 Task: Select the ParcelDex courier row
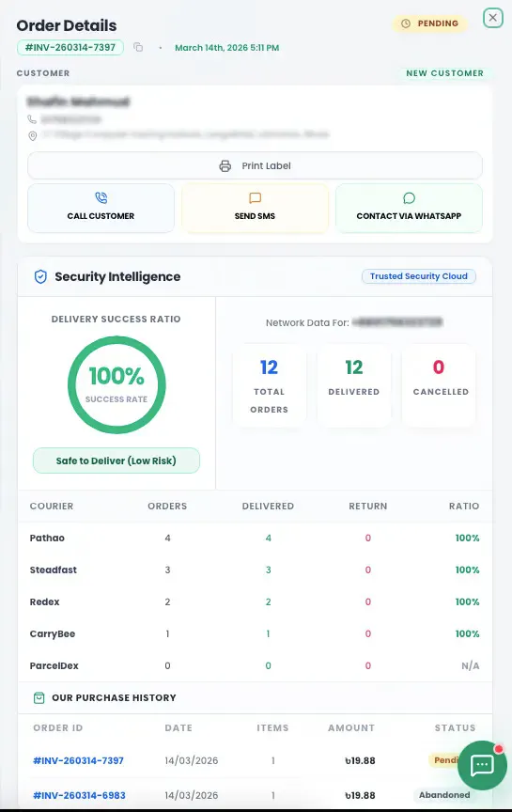[x=255, y=665]
